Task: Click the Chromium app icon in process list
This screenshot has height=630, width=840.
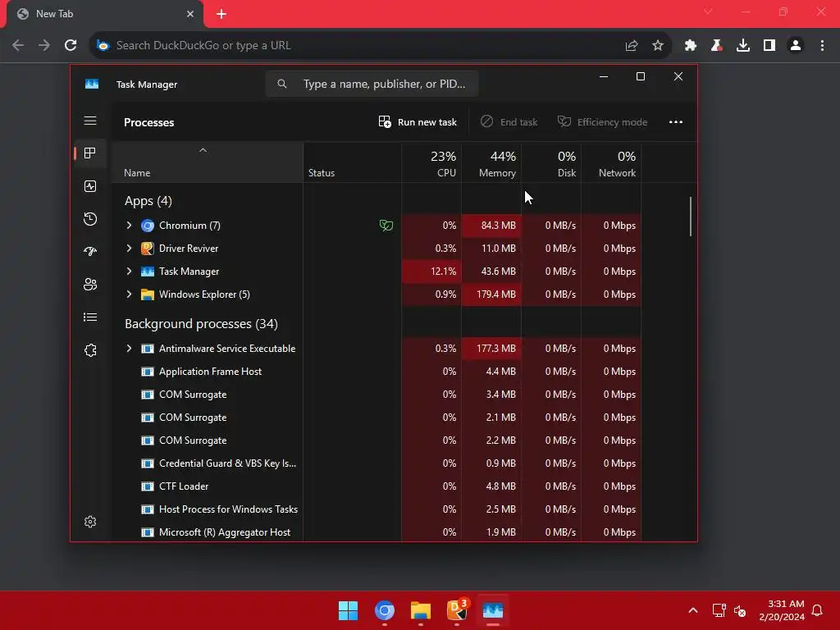Action: tap(148, 226)
